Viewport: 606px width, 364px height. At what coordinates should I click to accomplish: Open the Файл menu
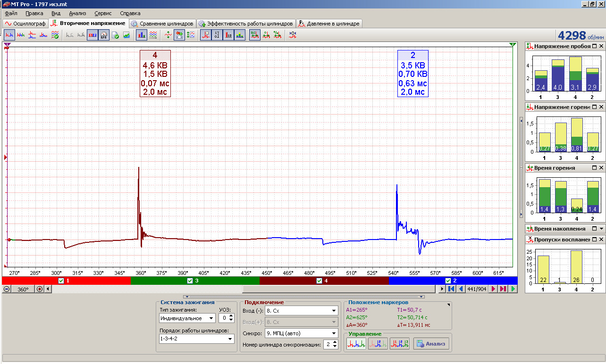click(x=11, y=13)
